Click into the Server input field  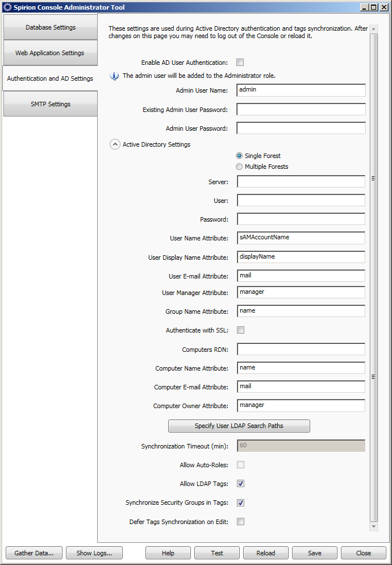[x=301, y=182]
